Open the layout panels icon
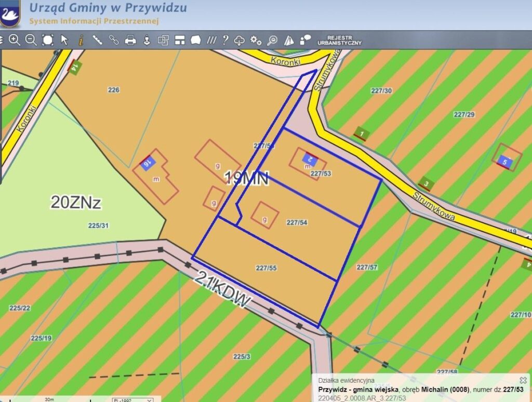The image size is (532, 402). coord(179,41)
